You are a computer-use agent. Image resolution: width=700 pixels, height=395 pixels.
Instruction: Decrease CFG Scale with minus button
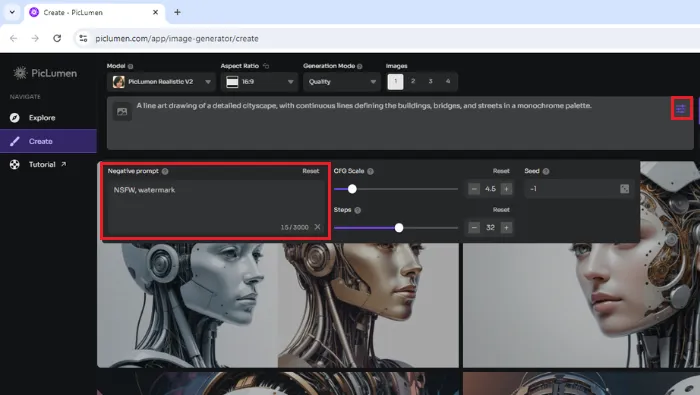[474, 189]
